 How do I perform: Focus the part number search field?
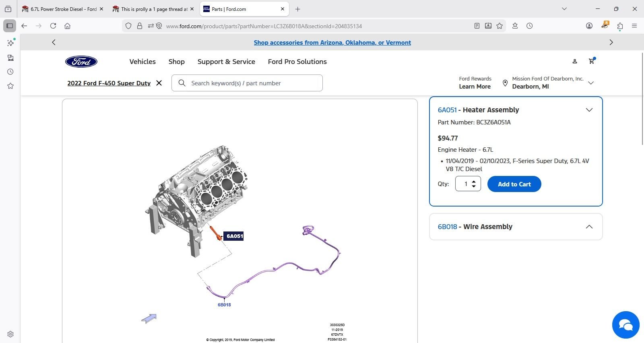pyautogui.click(x=254, y=83)
